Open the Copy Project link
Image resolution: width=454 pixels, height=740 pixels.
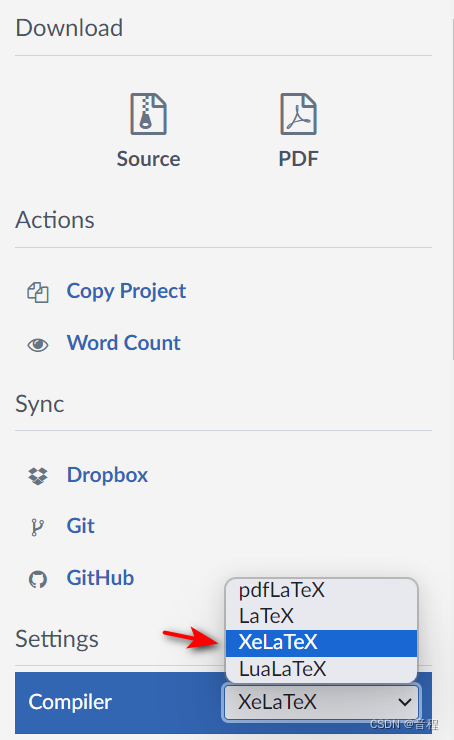coord(126,291)
